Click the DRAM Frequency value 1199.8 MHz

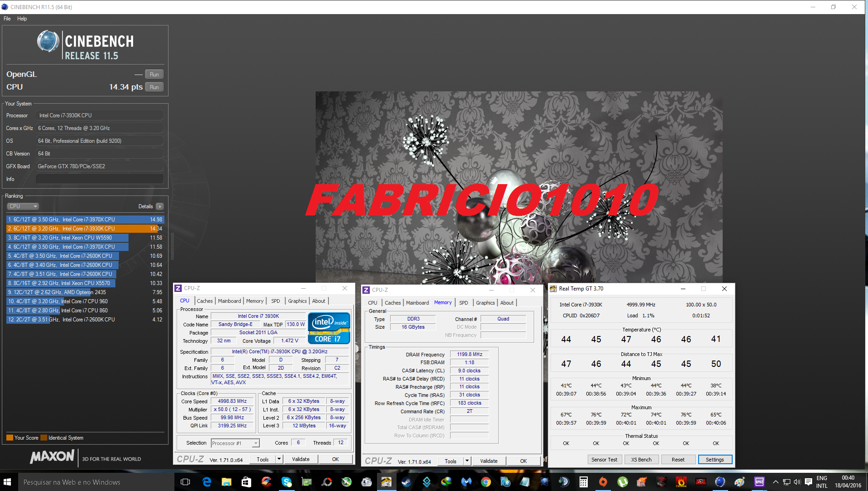point(470,355)
